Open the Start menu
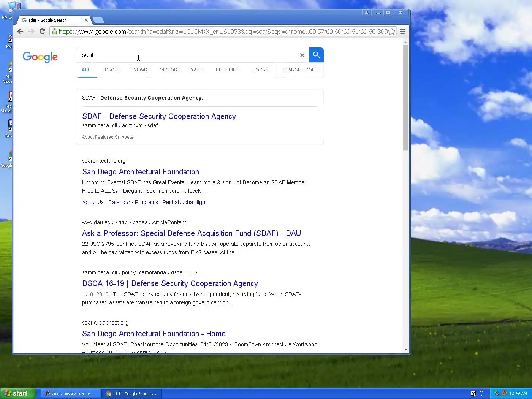532x399 pixels. [18, 393]
